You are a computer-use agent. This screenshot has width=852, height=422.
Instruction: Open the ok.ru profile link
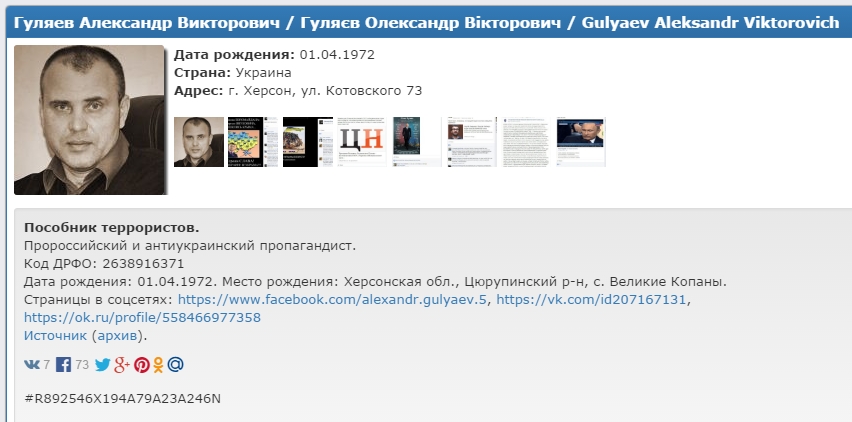[142, 317]
